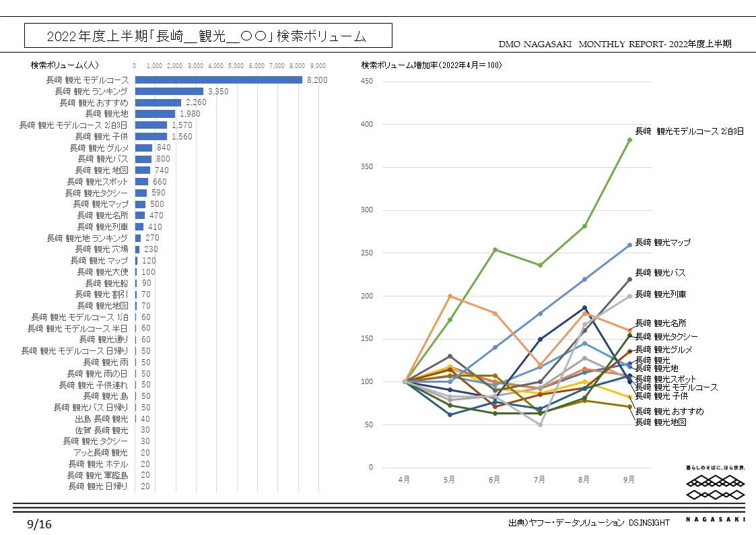Viewport: 756px width, 535px height.
Task: Click the bar value '3,350'
Action: [218, 91]
